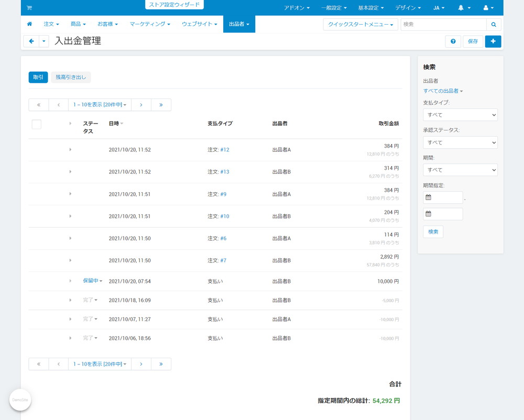Expand row details for order #12

(70, 150)
